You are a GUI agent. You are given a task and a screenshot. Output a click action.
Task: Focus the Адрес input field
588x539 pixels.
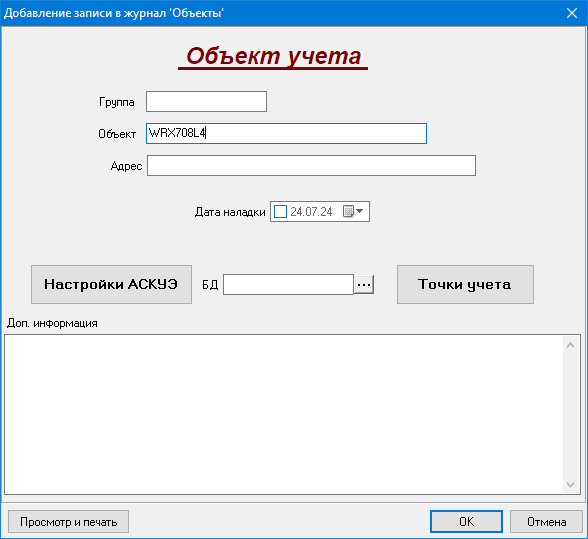coord(311,165)
